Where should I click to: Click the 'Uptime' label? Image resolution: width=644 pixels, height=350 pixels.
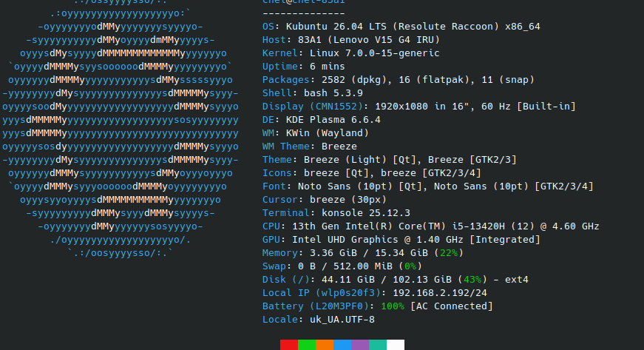click(280, 67)
